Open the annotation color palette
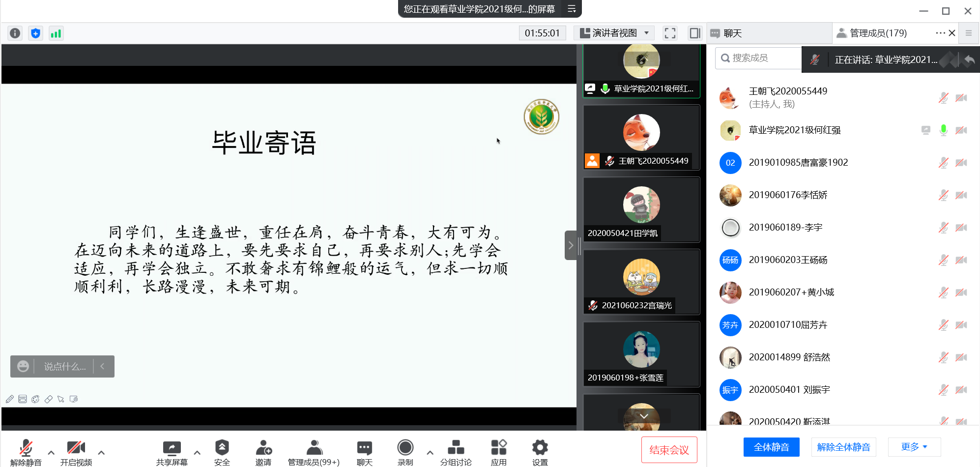Screen dimensions: 980x467 coord(35,399)
